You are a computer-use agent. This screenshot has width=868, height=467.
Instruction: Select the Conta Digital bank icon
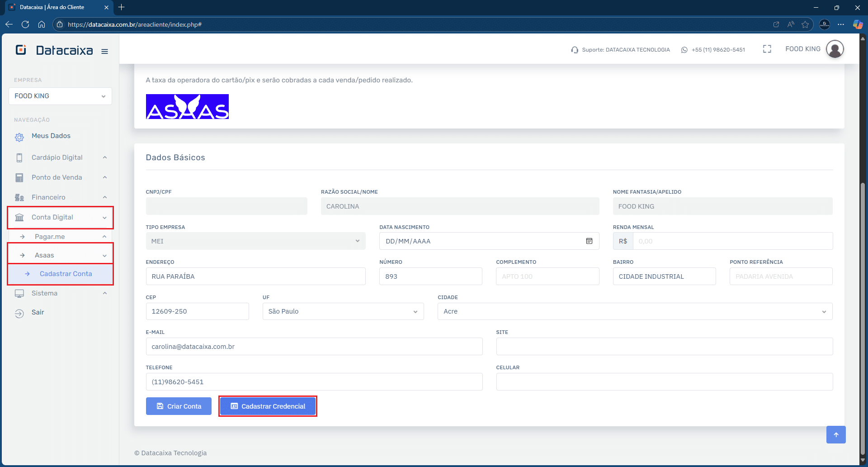tap(19, 217)
